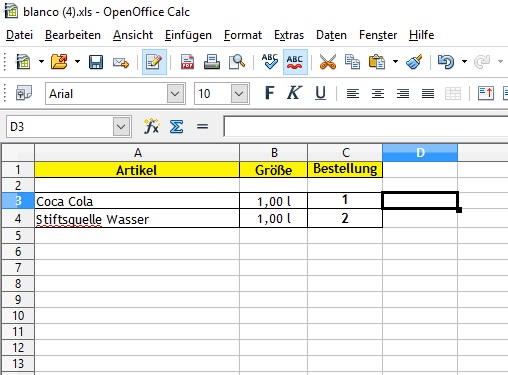Select row 4 header

[18, 219]
